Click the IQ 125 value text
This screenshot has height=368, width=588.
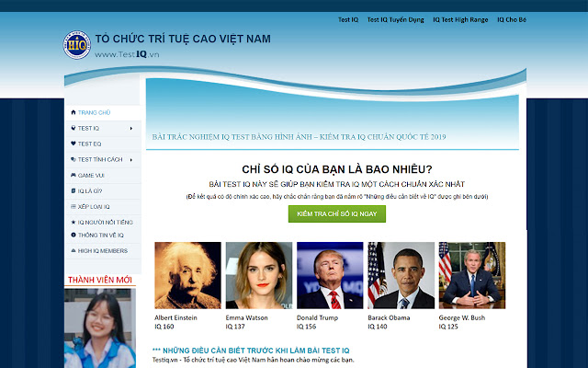[448, 327]
